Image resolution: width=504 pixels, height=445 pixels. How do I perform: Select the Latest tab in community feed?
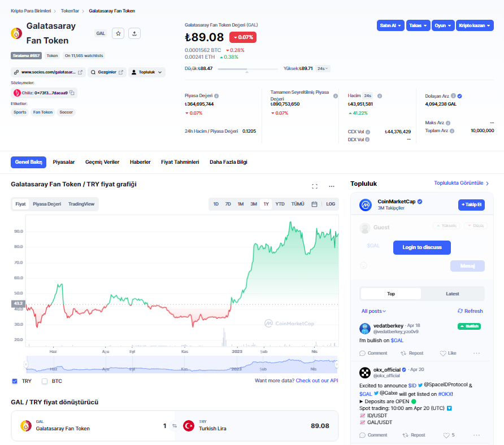(452, 294)
